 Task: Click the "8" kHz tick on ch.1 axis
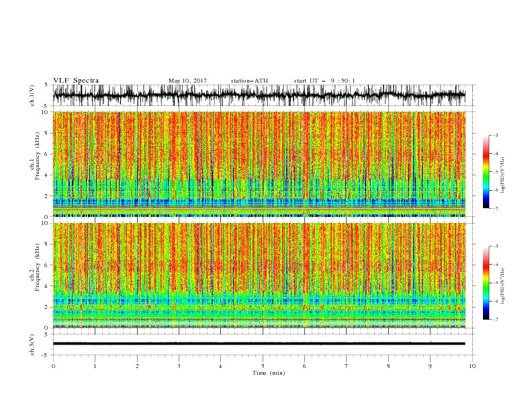pyautogui.click(x=48, y=133)
